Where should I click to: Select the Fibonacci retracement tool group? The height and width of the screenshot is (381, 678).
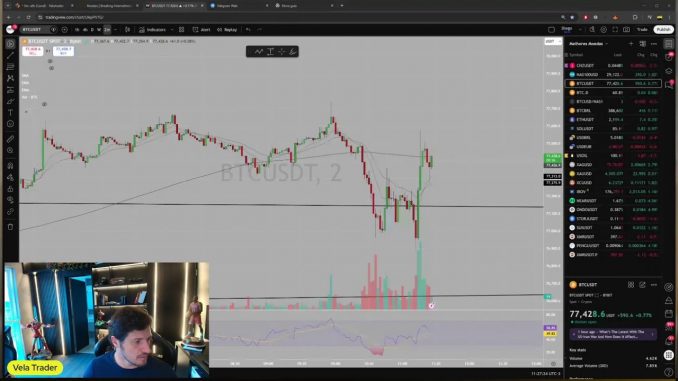[x=10, y=67]
